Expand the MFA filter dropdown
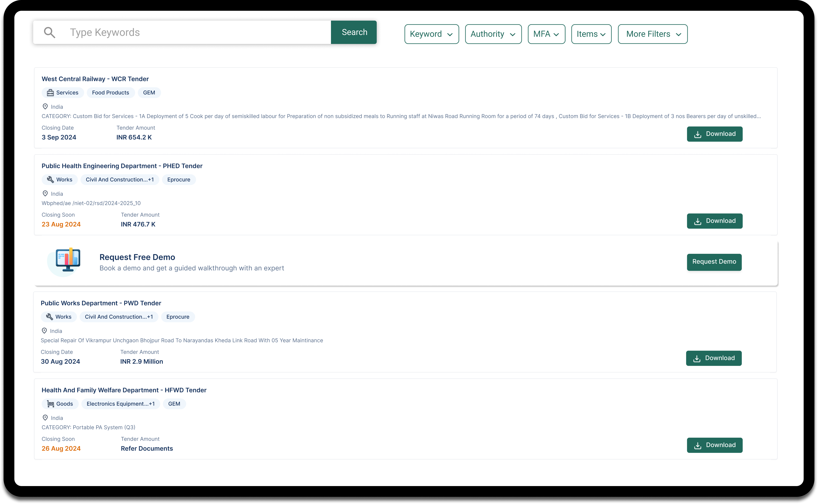 pos(546,34)
